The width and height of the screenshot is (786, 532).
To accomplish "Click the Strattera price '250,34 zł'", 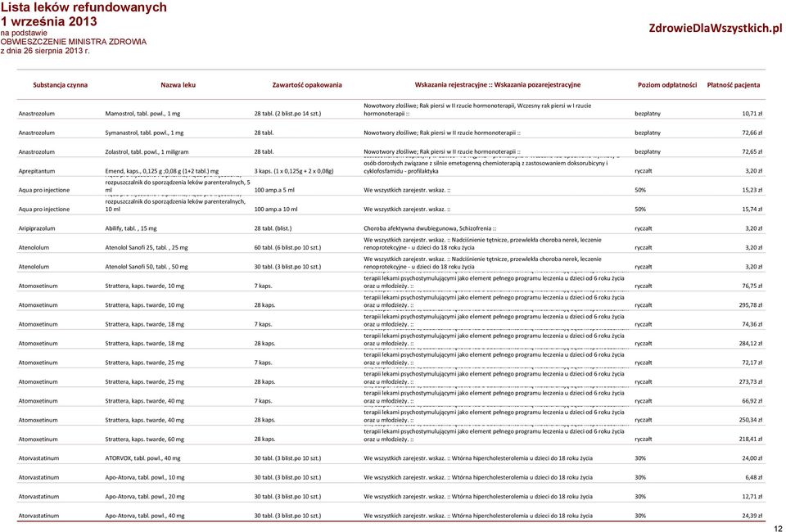I will point(751,421).
